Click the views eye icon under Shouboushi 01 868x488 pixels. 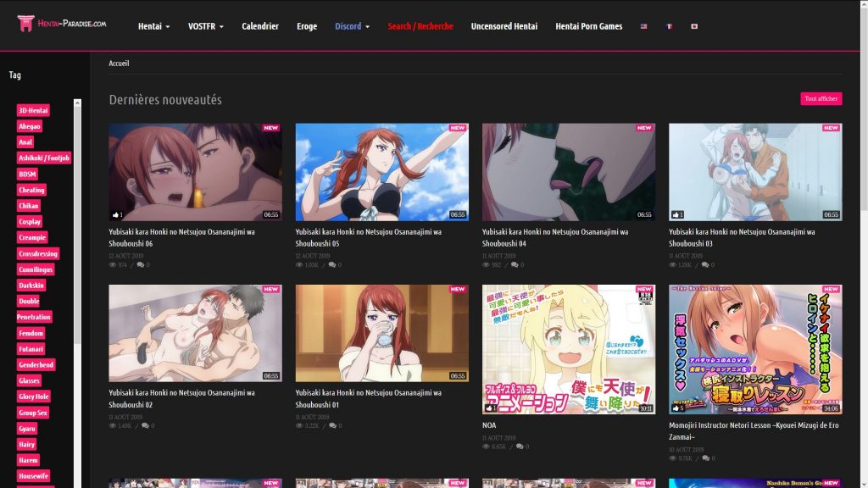click(x=299, y=425)
